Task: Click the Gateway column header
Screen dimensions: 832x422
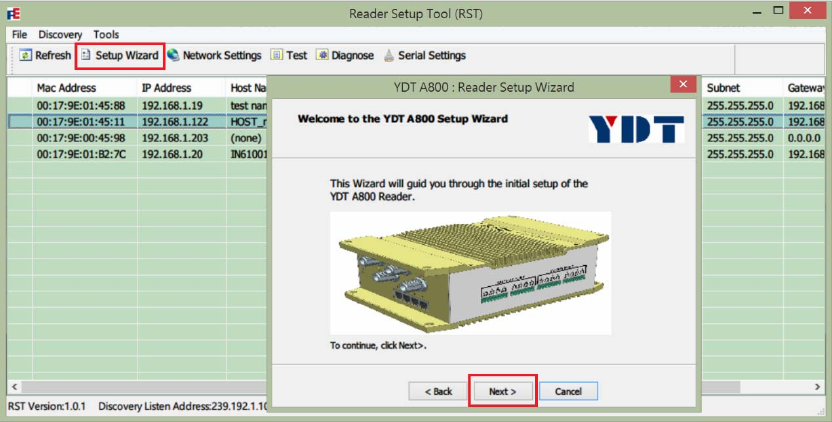Action: (x=805, y=88)
